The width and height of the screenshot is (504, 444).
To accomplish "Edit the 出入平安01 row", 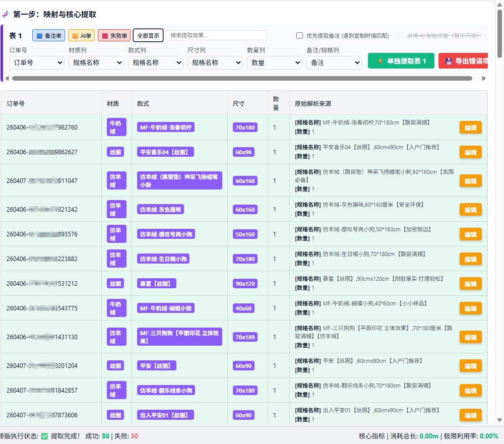I will coord(471,415).
